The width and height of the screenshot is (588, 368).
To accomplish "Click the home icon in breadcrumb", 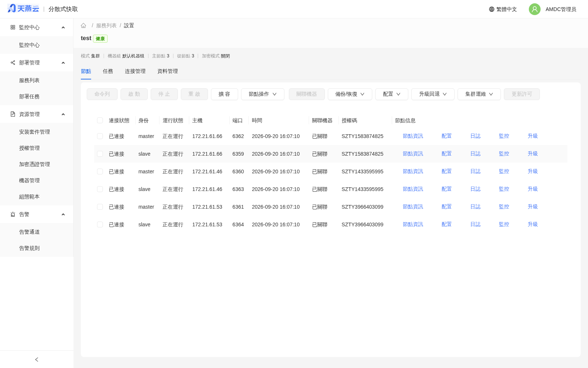I will (83, 25).
